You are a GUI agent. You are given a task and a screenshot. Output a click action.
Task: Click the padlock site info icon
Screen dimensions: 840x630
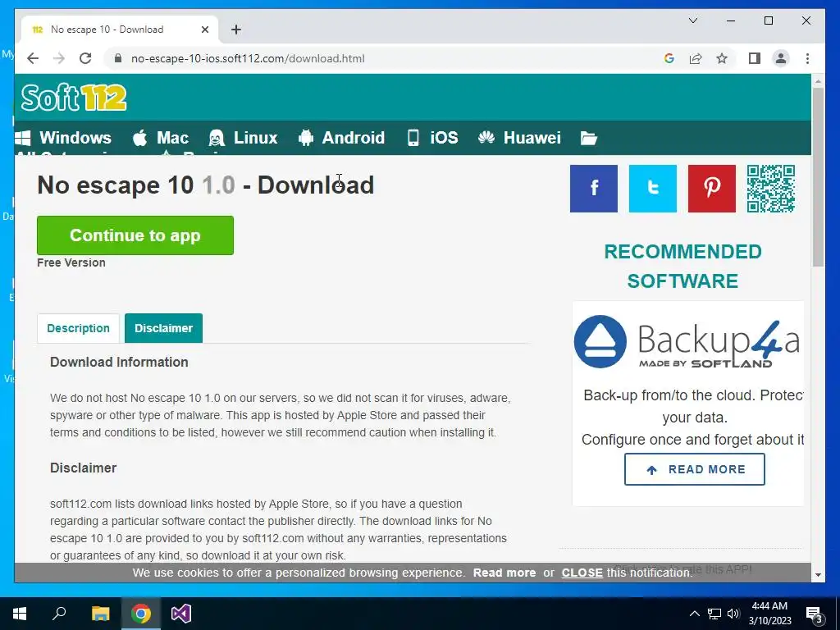[x=118, y=58]
